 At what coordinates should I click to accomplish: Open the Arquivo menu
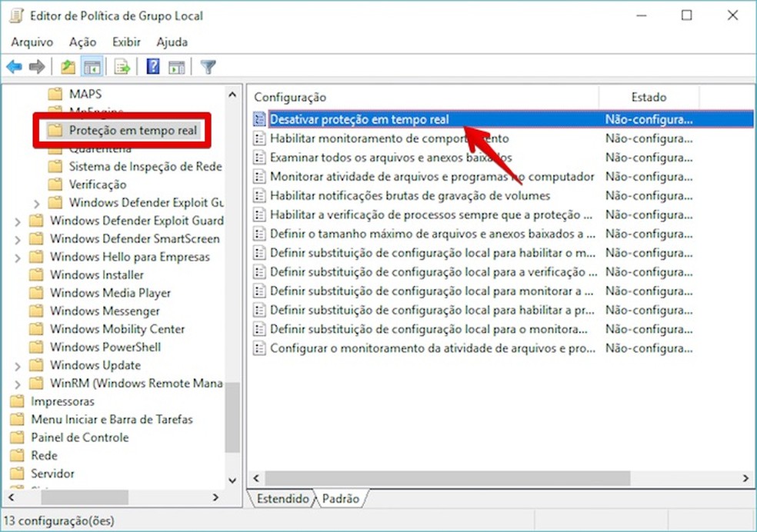tap(32, 42)
